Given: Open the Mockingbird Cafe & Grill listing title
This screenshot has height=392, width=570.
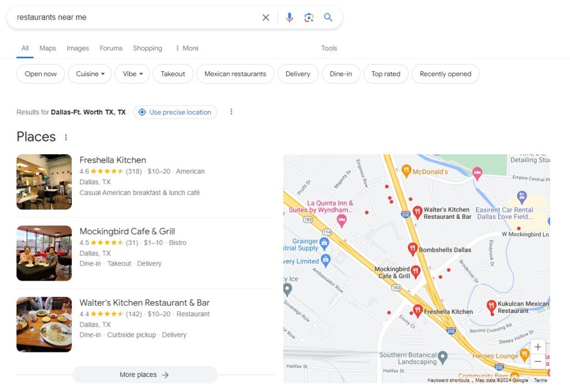Looking at the screenshot, I should tap(127, 231).
